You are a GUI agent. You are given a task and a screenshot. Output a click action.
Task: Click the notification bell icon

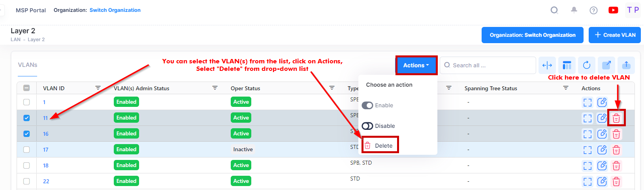click(x=574, y=10)
